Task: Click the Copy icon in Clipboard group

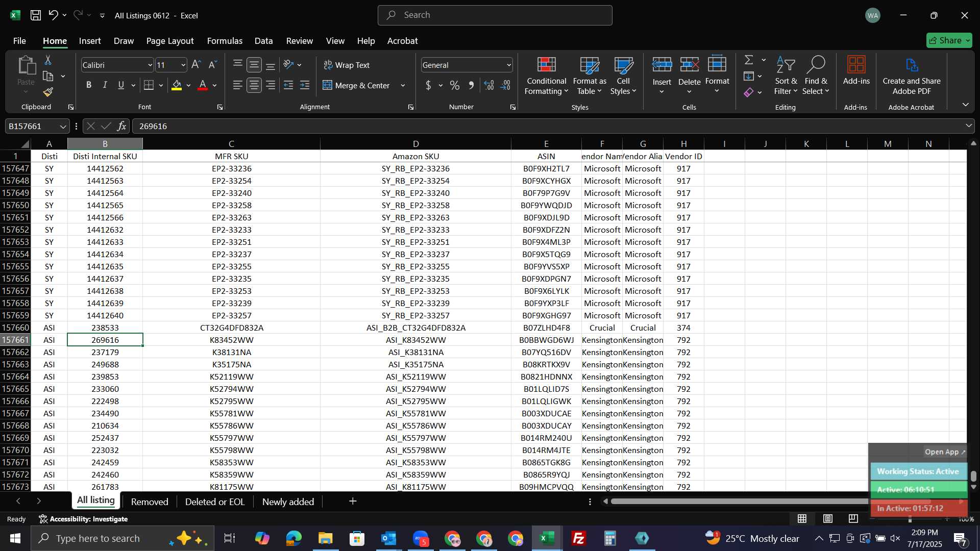Action: tap(48, 77)
